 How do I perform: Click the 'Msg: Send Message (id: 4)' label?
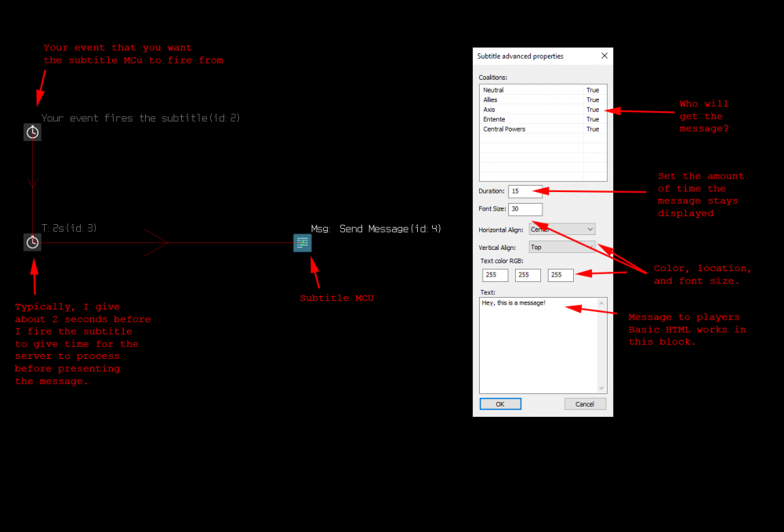pyautogui.click(x=376, y=229)
